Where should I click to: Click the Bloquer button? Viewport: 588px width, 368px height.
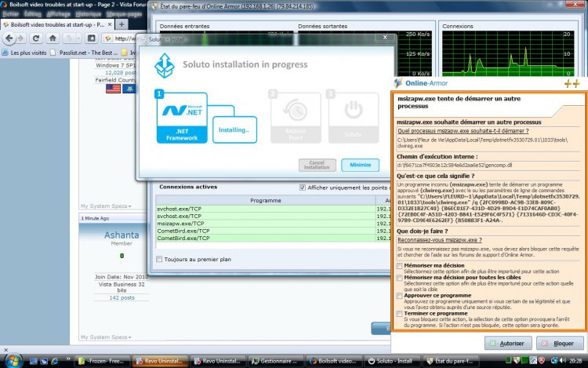point(560,343)
